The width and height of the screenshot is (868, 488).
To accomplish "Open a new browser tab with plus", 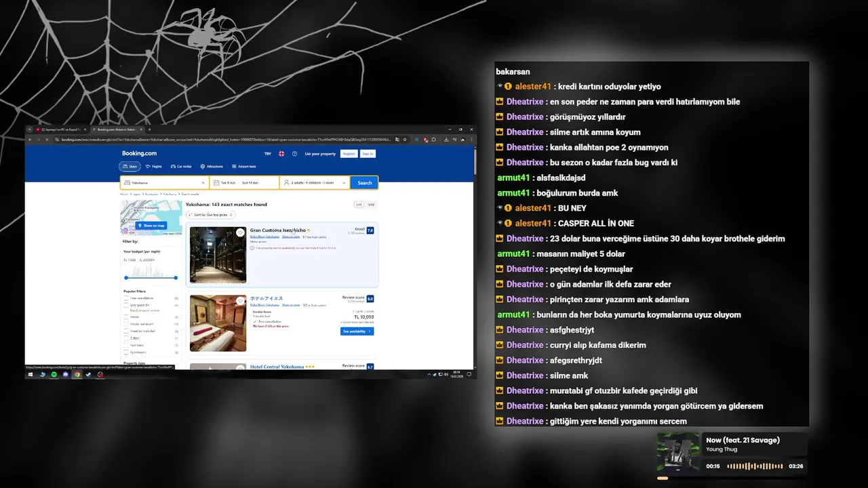I will tap(149, 129).
